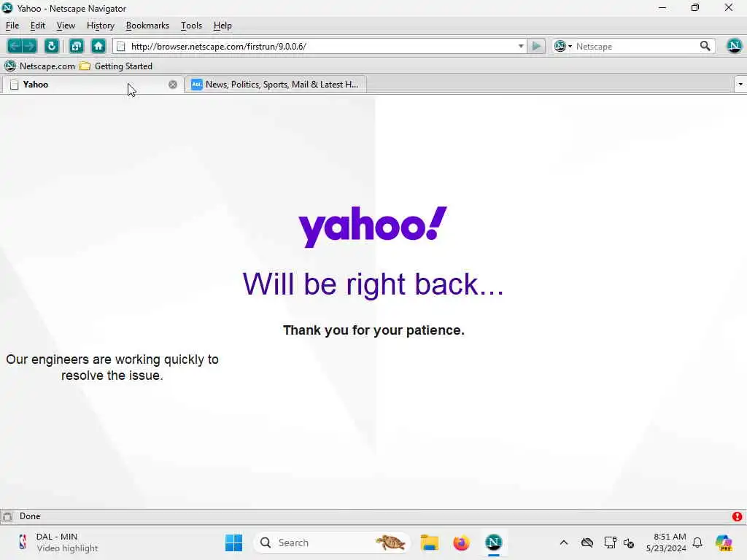
Task: Open the File menu
Action: point(12,26)
